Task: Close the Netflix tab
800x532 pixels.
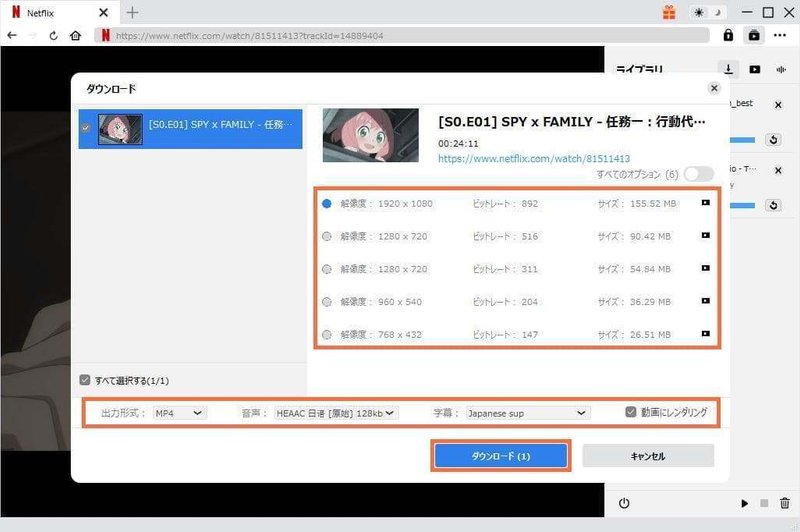Action: pyautogui.click(x=103, y=12)
